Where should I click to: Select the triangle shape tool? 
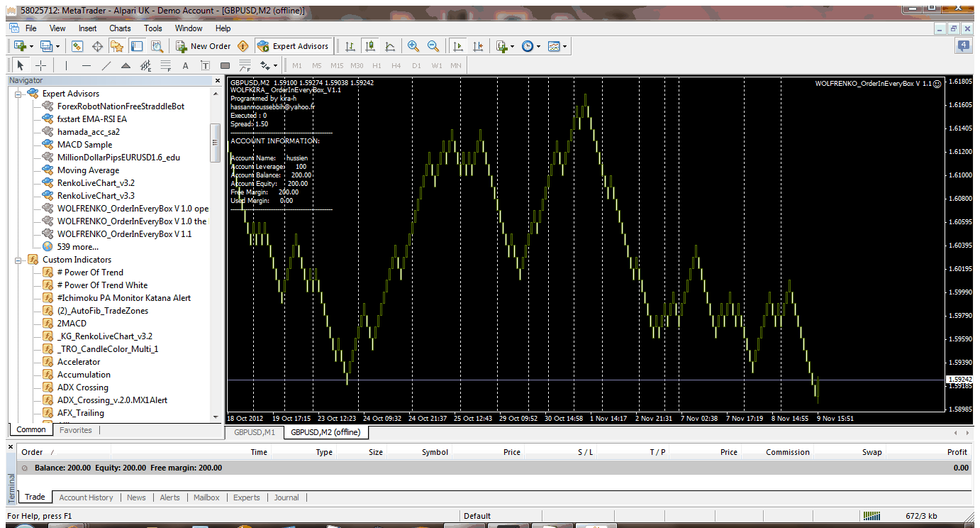[126, 66]
